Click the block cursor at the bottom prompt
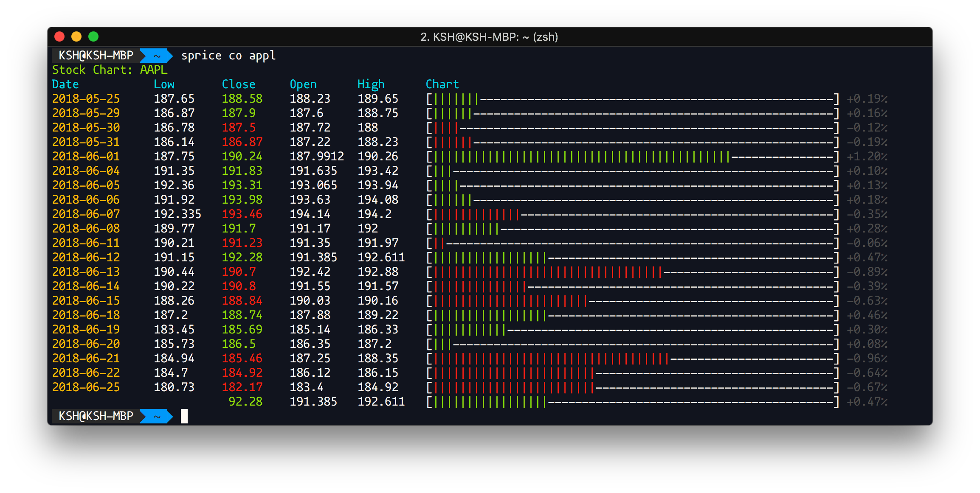Viewport: 980px width, 493px height. point(184,416)
